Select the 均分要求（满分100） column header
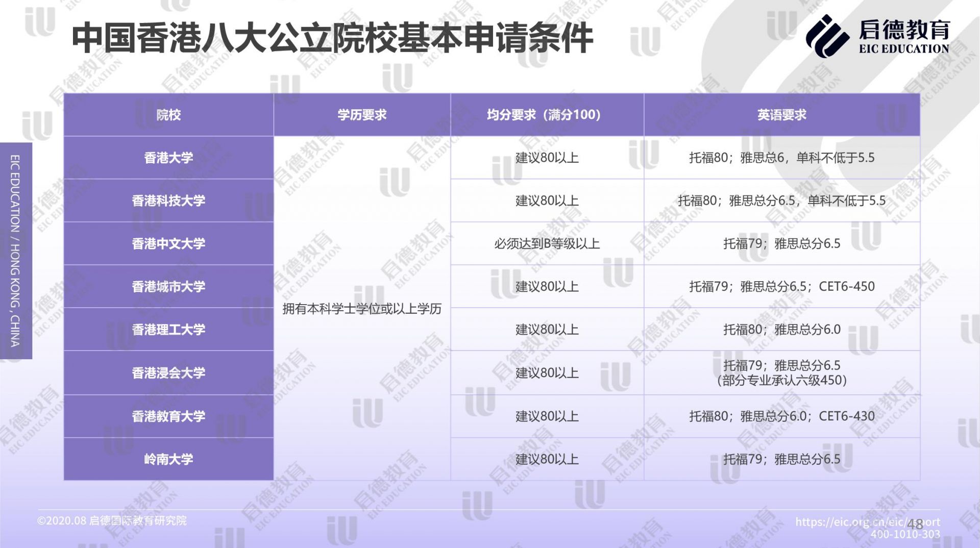The image size is (980, 548). click(547, 115)
